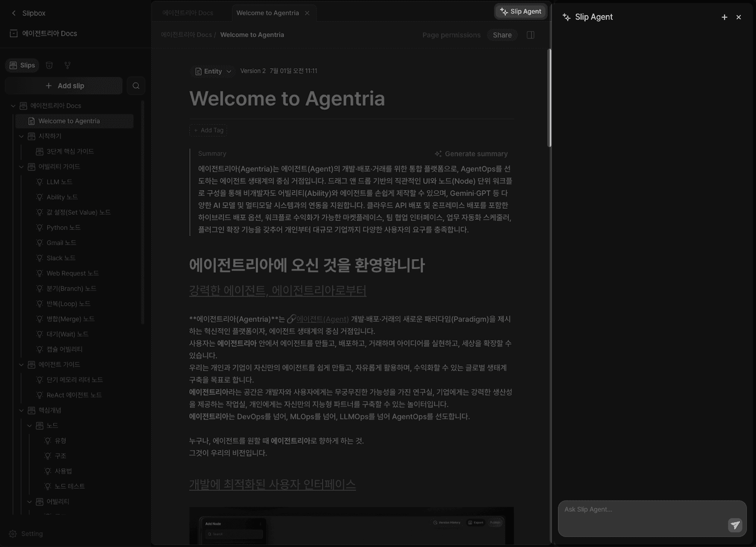Switch to the database icon tab beside Slips
Screen dimensions: 756x547
[x=49, y=65]
